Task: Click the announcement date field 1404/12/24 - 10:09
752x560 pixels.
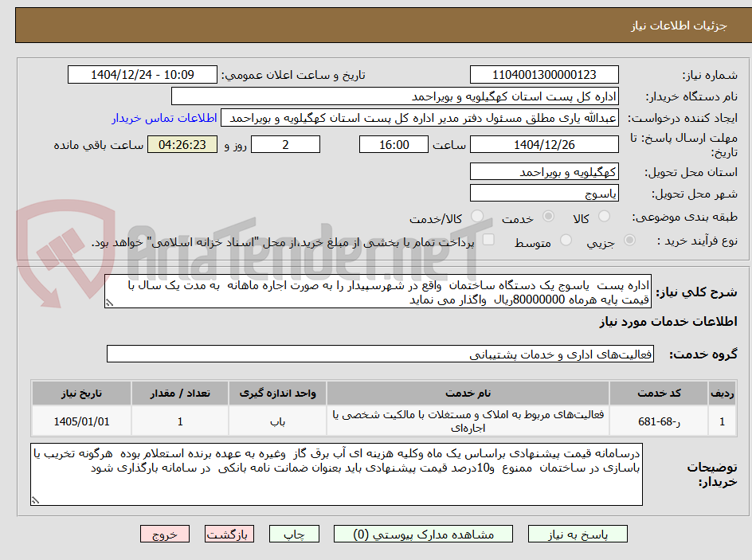Action: [143, 75]
